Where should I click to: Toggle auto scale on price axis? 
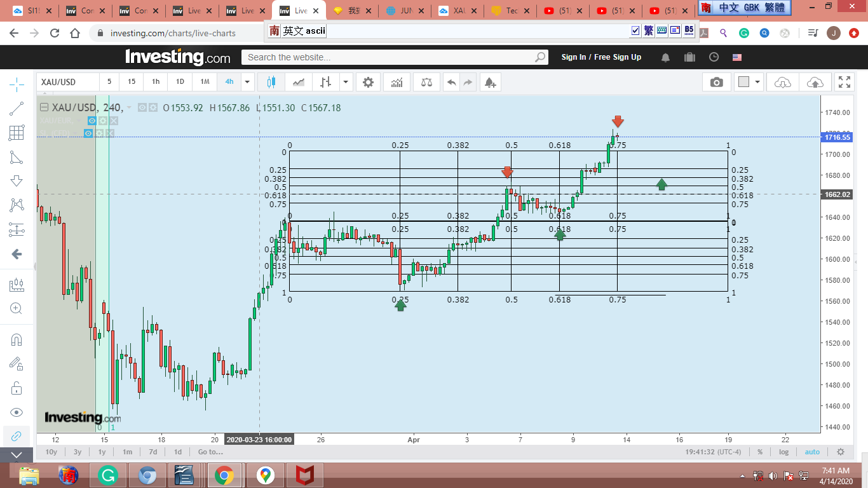pyautogui.click(x=812, y=452)
